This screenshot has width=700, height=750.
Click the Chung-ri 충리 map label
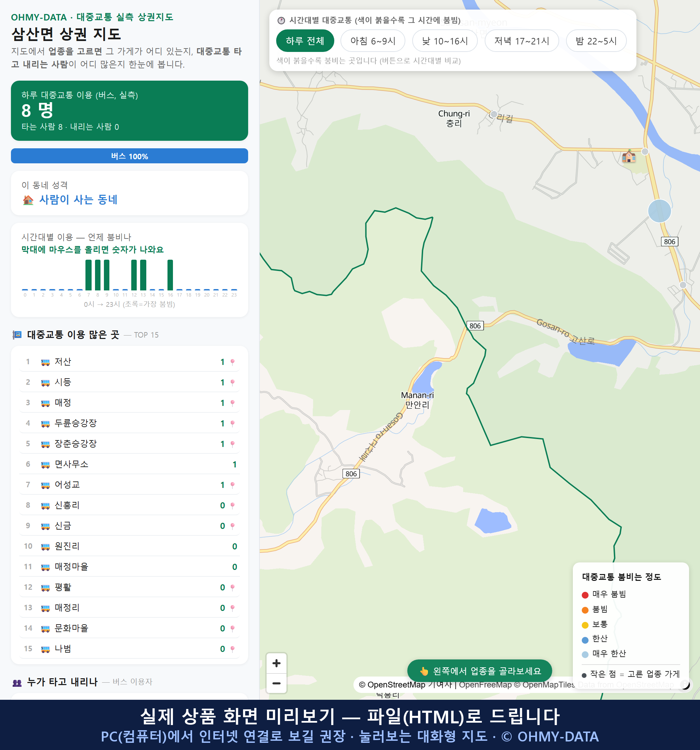click(x=454, y=119)
